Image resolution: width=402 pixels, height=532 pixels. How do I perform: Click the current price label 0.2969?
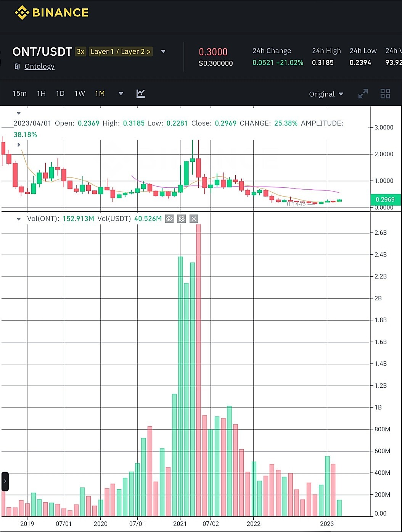385,200
